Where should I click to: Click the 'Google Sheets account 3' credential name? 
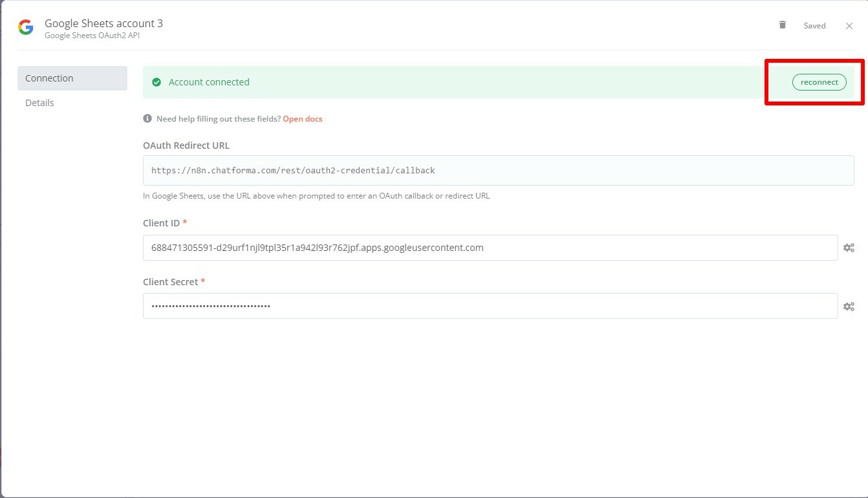103,23
